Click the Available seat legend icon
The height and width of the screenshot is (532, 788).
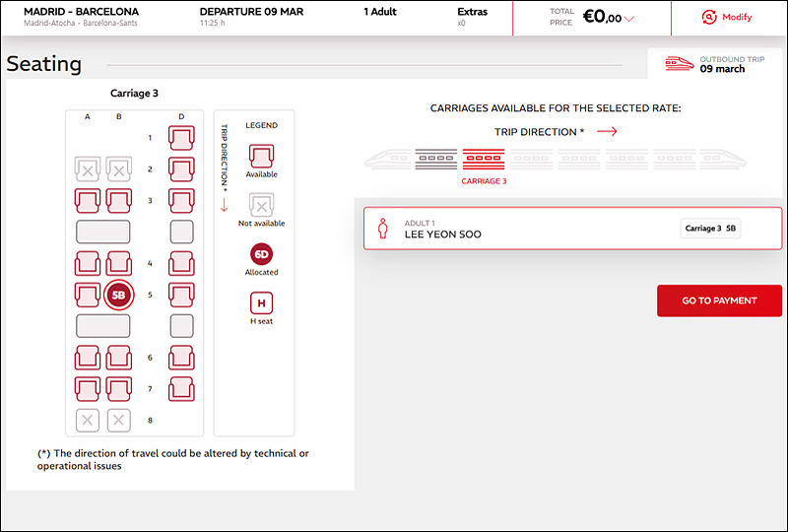[x=261, y=156]
